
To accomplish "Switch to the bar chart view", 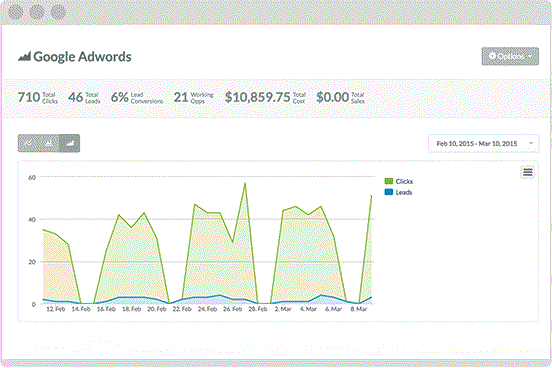I will [x=49, y=143].
